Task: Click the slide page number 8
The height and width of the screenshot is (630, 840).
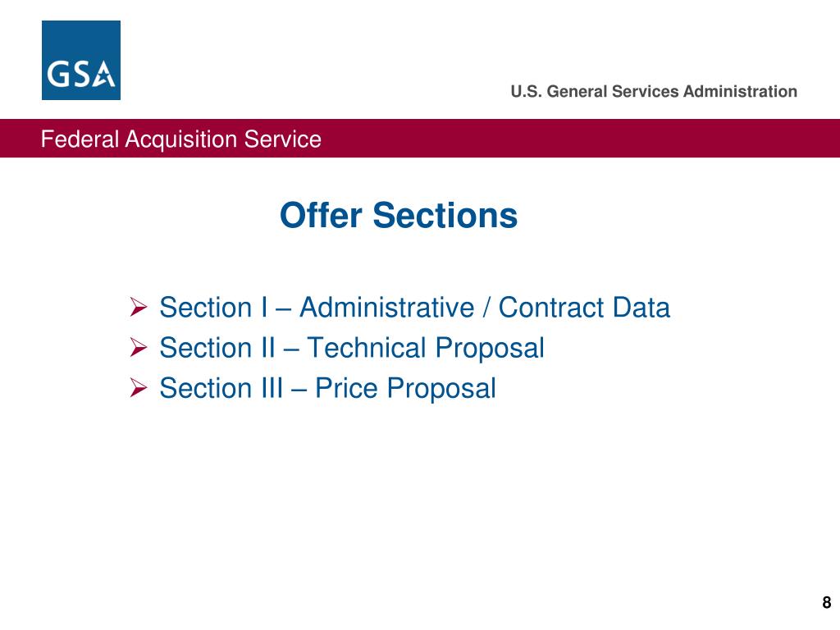Action: click(x=827, y=602)
